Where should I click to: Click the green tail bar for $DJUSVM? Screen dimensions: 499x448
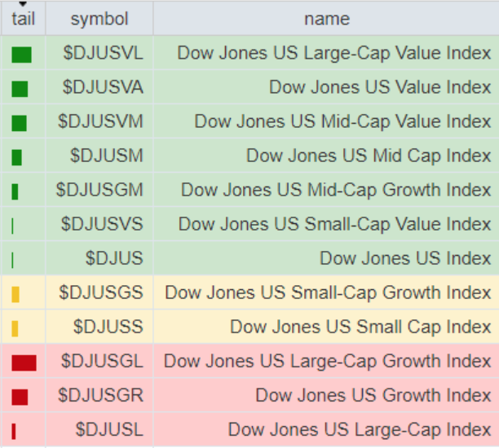[20, 123]
